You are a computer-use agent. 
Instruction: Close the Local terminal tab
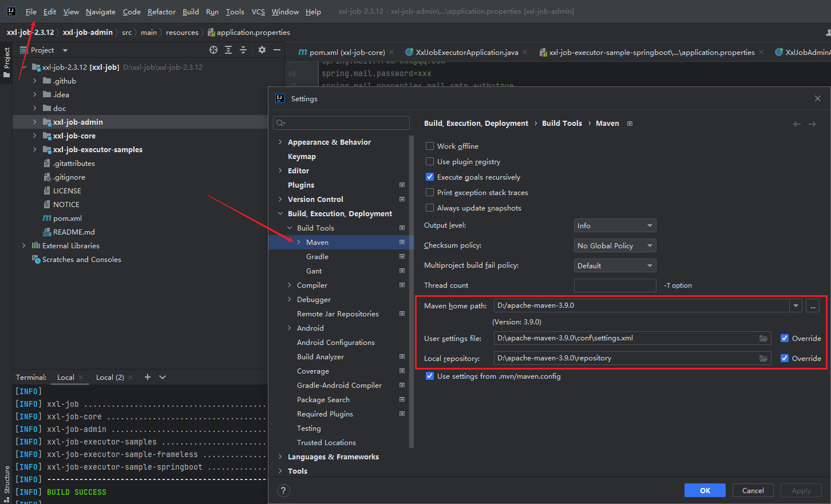(x=81, y=378)
